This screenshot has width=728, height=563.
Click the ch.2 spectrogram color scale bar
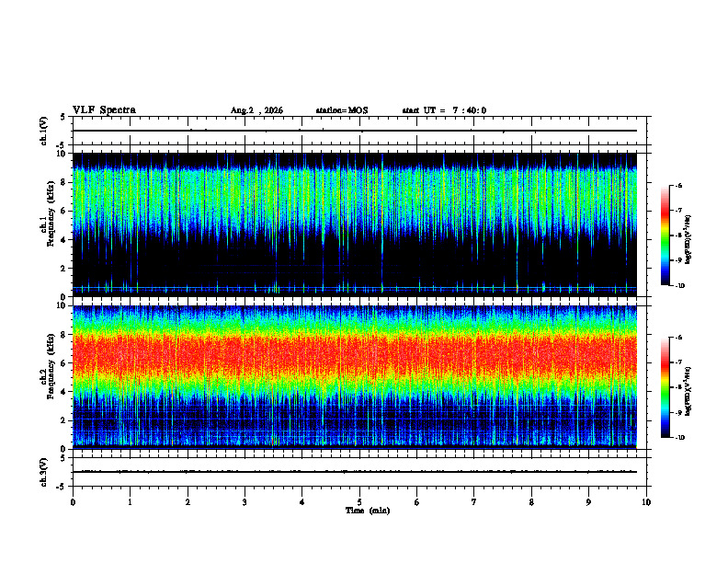coord(665,387)
